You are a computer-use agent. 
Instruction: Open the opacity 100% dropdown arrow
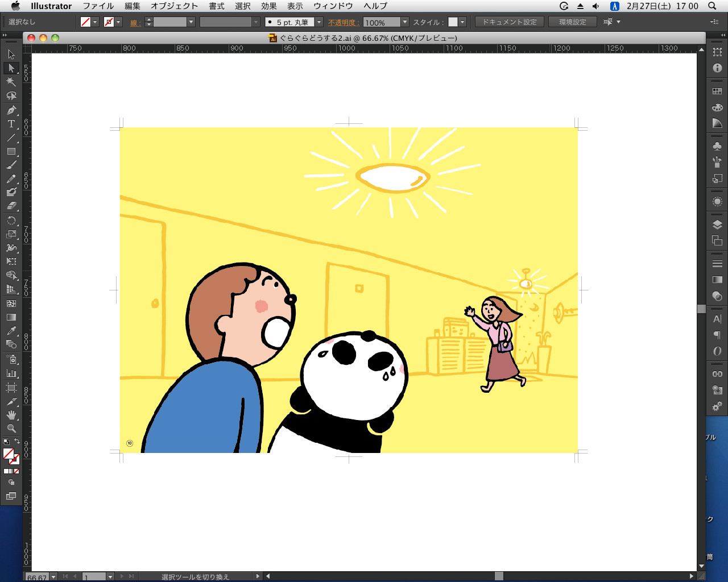pos(405,22)
